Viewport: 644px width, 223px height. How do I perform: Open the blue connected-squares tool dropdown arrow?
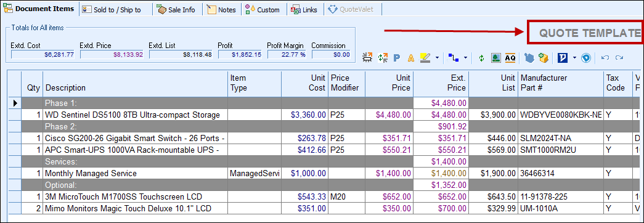(465, 57)
